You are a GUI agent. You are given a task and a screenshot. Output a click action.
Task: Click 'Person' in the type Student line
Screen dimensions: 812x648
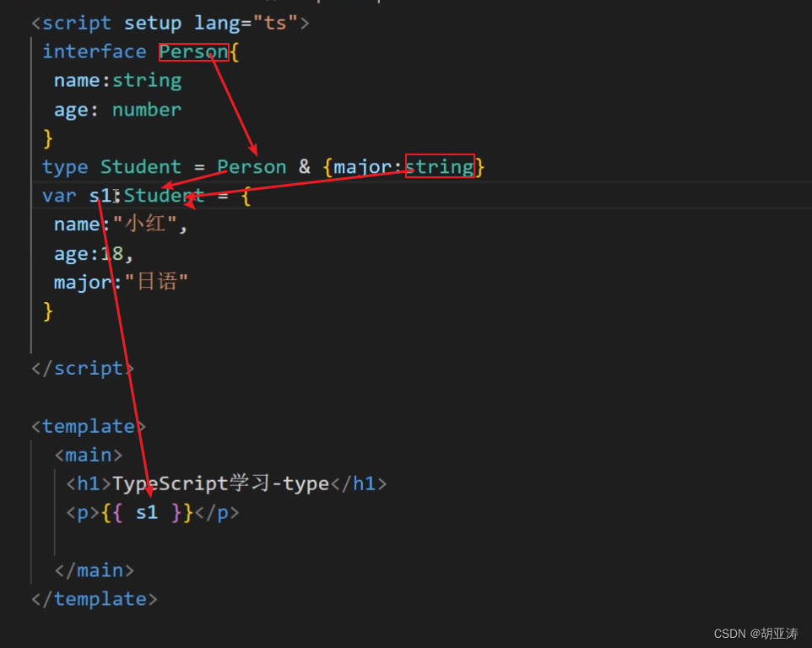click(x=252, y=167)
